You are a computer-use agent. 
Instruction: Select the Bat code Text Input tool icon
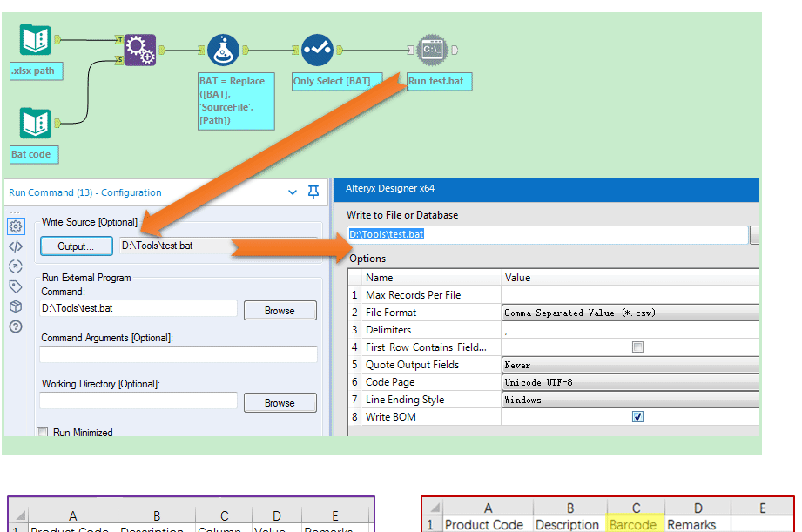[36, 123]
